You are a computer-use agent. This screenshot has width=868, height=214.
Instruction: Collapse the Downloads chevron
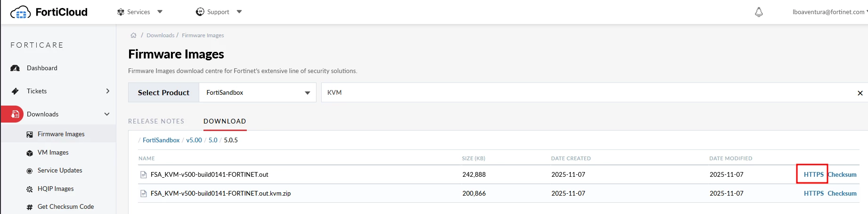pos(107,114)
